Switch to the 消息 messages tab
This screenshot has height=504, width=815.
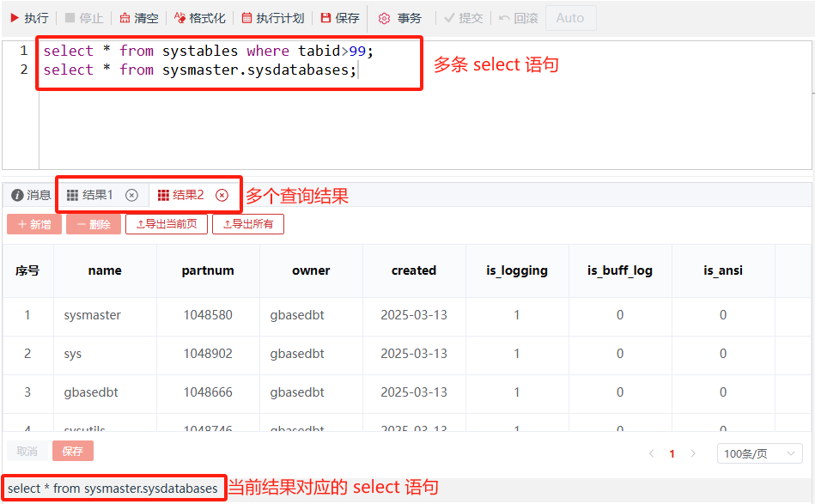32,195
